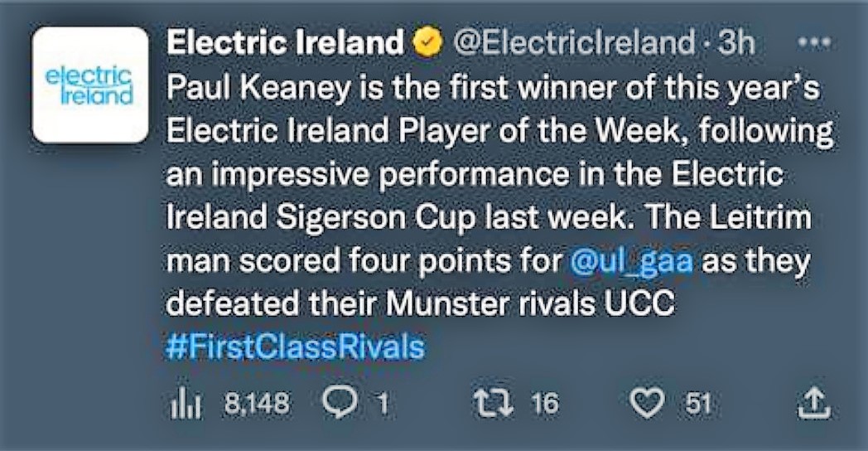View tweet analytics bar chart icon
868x451 pixels.
tap(185, 404)
